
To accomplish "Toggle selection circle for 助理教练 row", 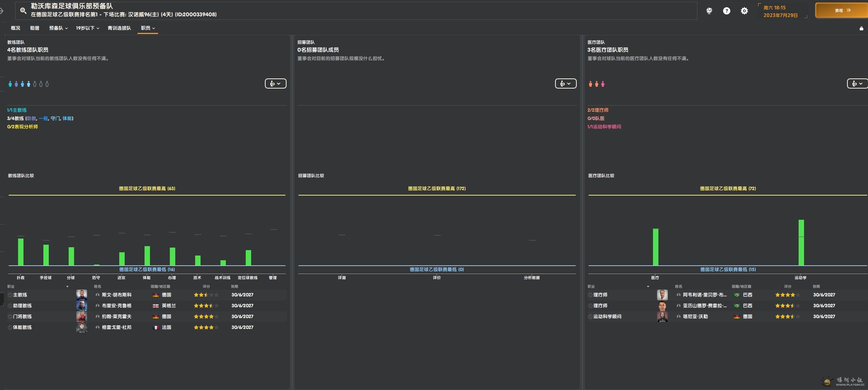I will [10, 306].
